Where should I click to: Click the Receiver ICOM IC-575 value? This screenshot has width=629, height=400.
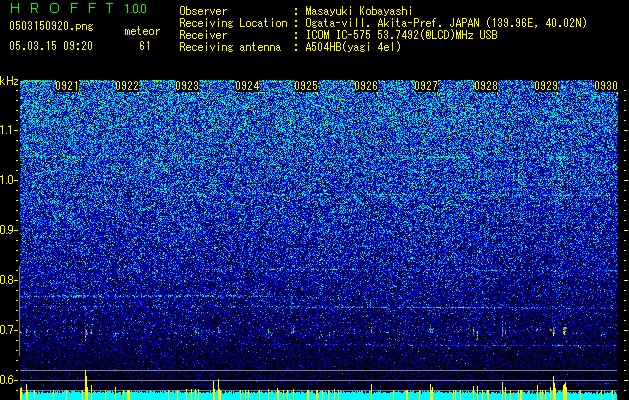click(x=401, y=35)
